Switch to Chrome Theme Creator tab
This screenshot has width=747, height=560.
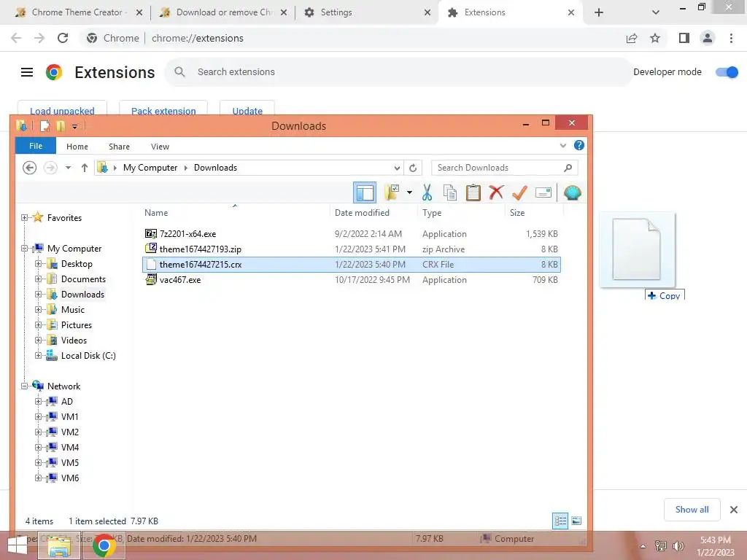pos(76,12)
